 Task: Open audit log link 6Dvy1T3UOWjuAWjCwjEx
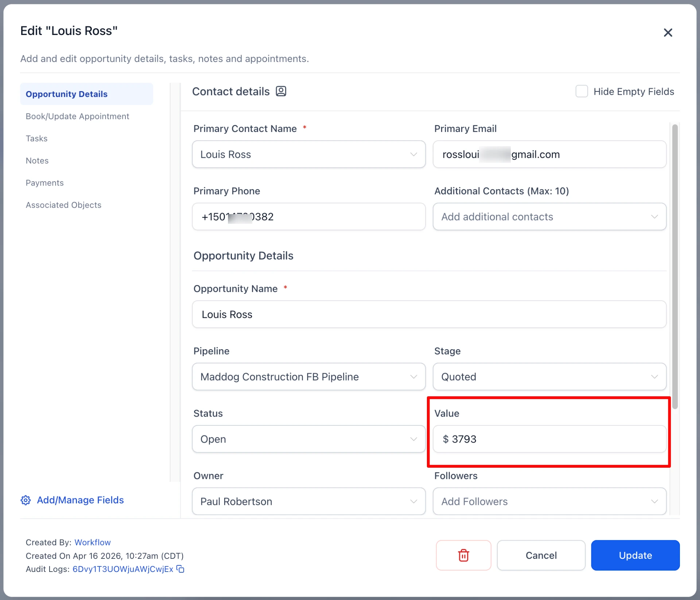point(123,569)
